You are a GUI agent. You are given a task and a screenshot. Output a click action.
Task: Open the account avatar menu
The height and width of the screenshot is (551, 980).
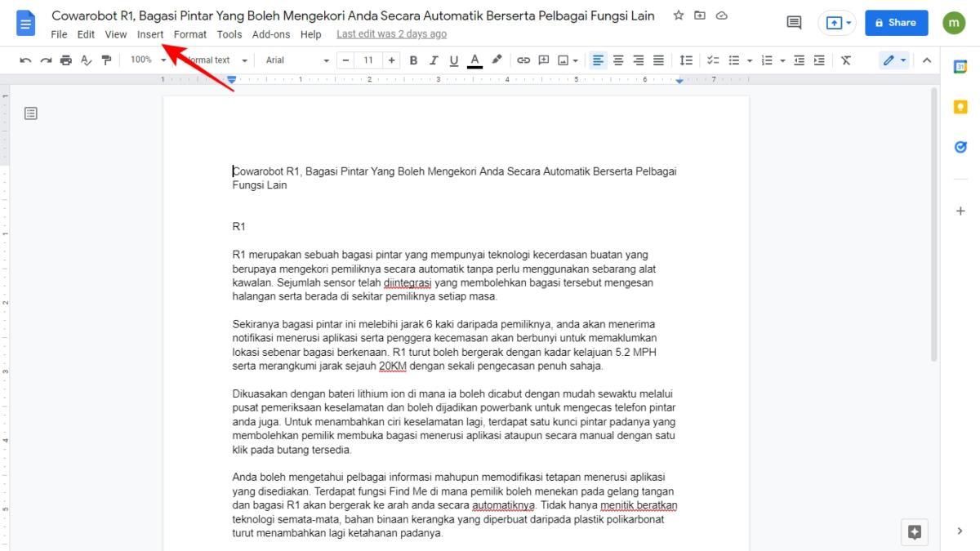[x=953, y=23]
